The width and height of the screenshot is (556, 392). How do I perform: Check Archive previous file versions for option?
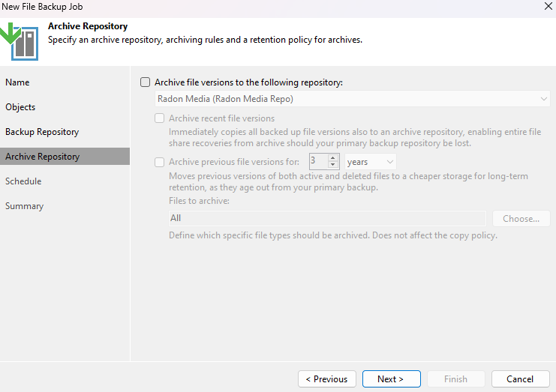pyautogui.click(x=160, y=162)
